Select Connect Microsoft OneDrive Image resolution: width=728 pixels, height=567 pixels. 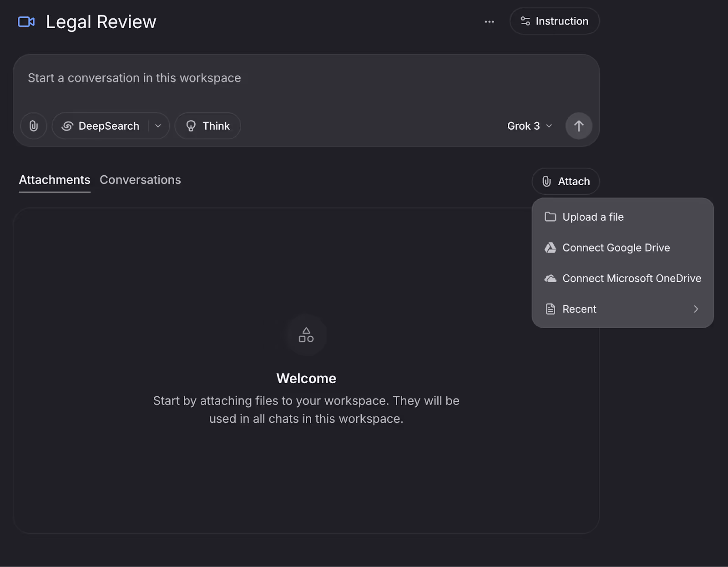tap(623, 278)
